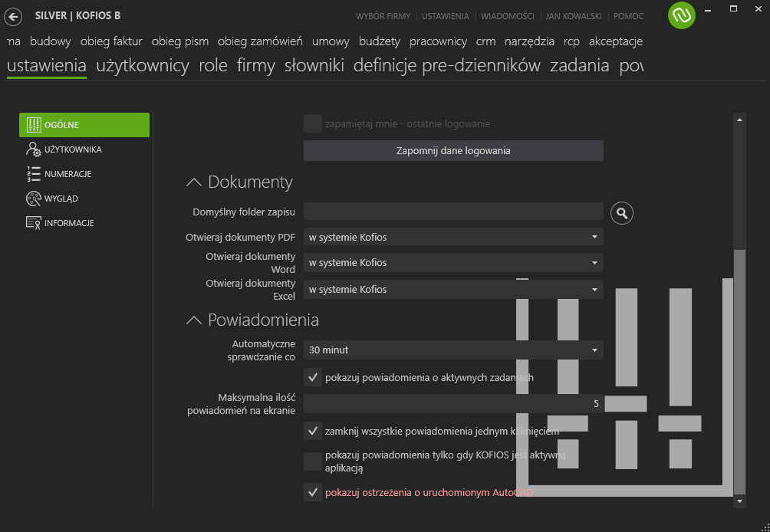Click the Użytkownika person-gear icon
770x532 pixels.
point(34,149)
